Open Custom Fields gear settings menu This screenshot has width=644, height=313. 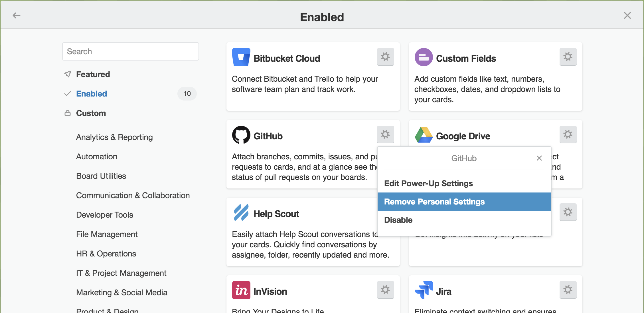point(568,57)
